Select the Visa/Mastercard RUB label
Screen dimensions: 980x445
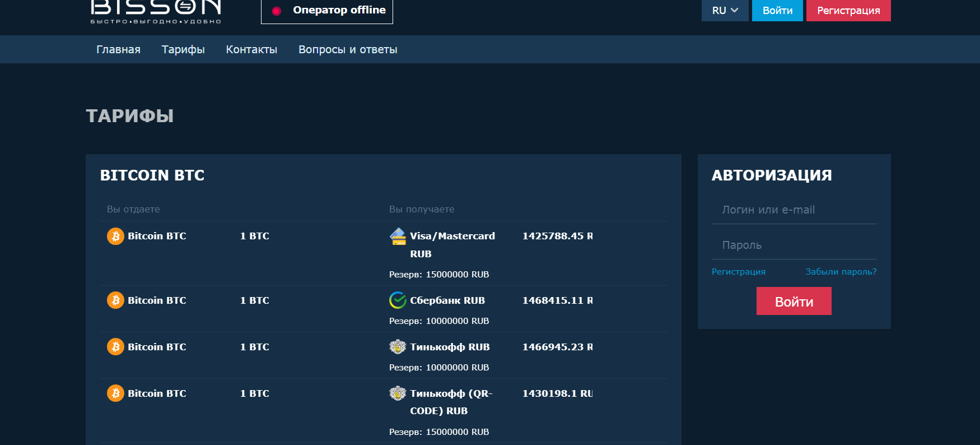tap(452, 245)
